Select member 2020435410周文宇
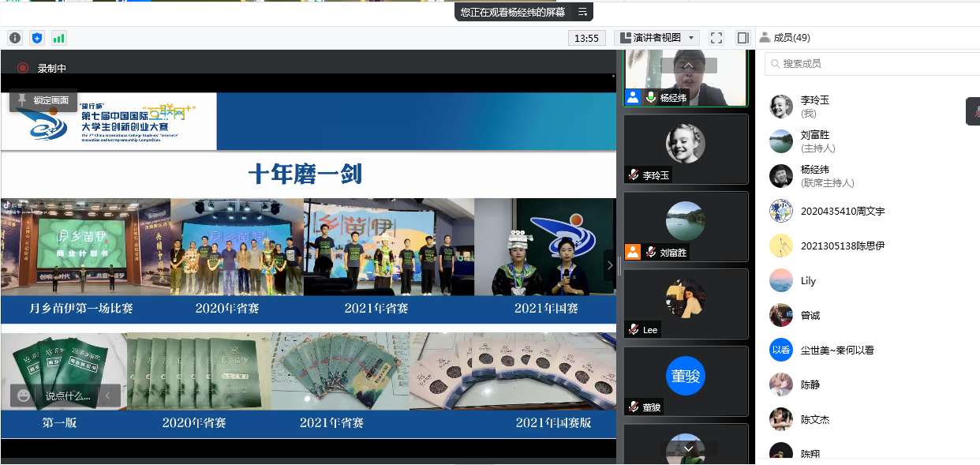This screenshot has height=465, width=980. coord(868,211)
